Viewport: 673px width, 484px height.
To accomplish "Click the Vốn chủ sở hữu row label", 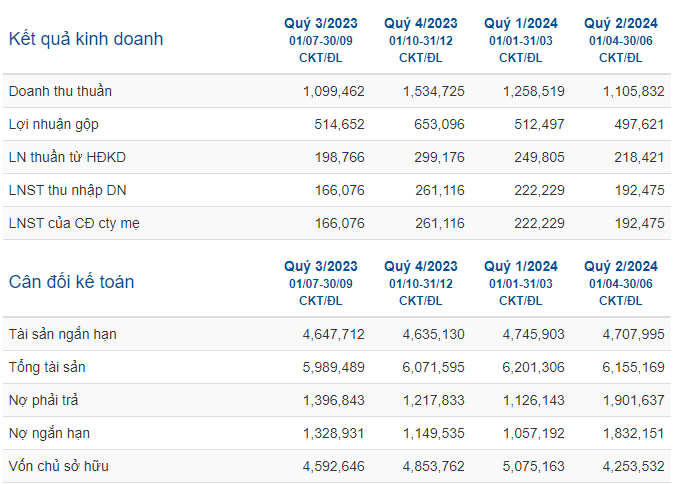I will point(58,466).
